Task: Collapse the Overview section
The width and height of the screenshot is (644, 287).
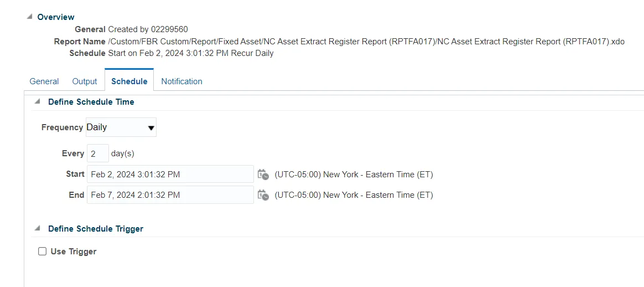Action: point(29,17)
